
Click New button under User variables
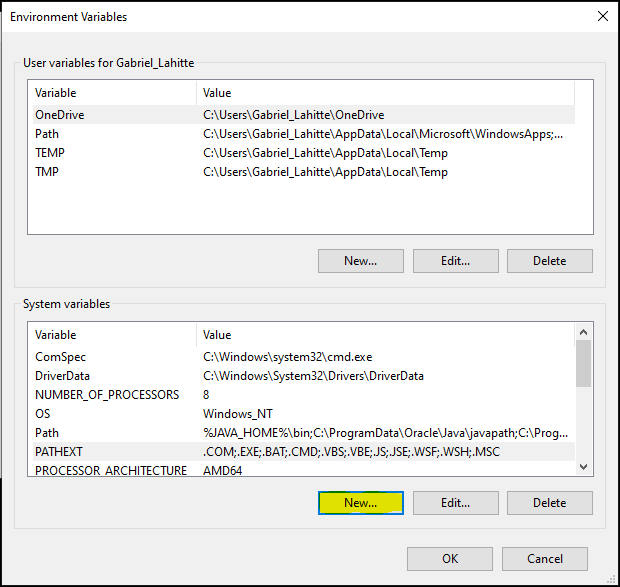[x=360, y=261]
